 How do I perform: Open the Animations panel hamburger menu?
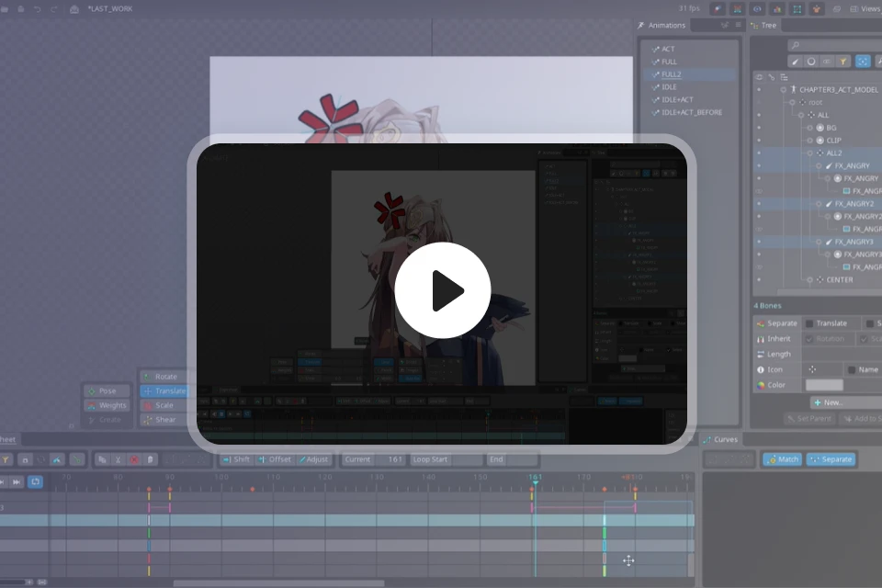738,25
